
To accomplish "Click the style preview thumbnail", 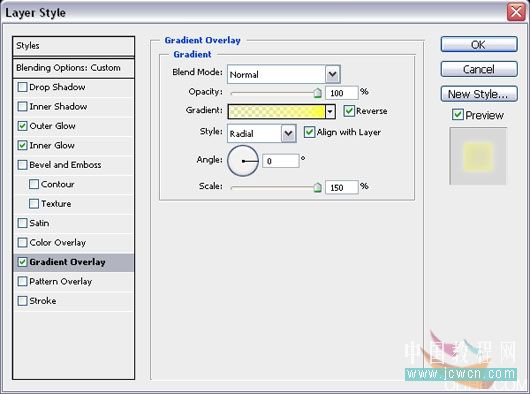I will point(478,156).
